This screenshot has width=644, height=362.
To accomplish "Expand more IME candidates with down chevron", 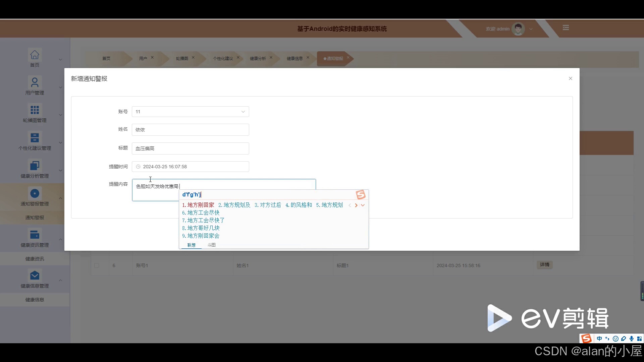I will 363,205.
